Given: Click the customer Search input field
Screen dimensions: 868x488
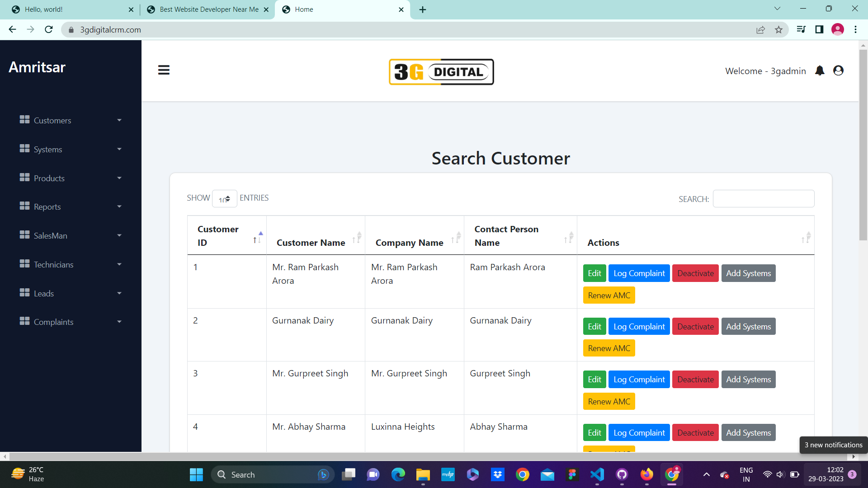Looking at the screenshot, I should coord(764,199).
